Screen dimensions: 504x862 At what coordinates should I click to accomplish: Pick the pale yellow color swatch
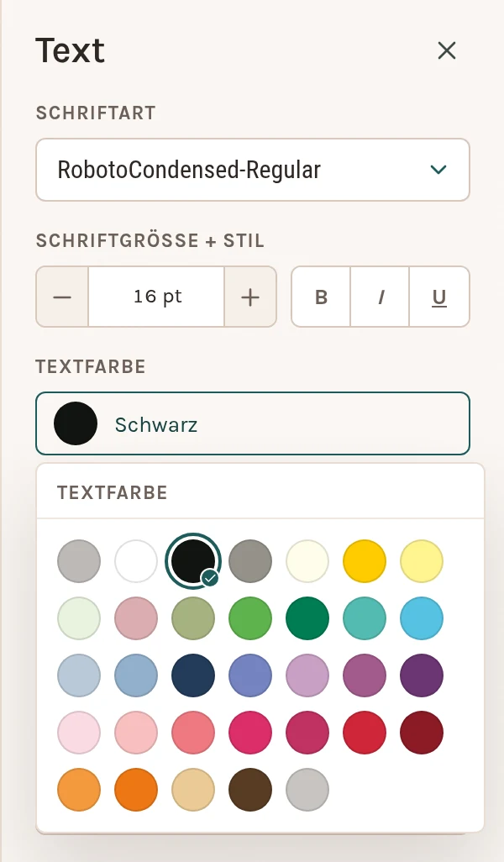422,560
